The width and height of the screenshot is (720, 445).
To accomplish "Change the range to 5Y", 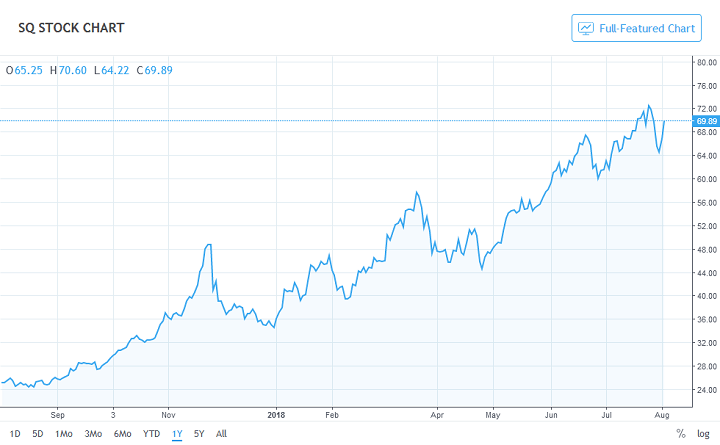I will [199, 434].
